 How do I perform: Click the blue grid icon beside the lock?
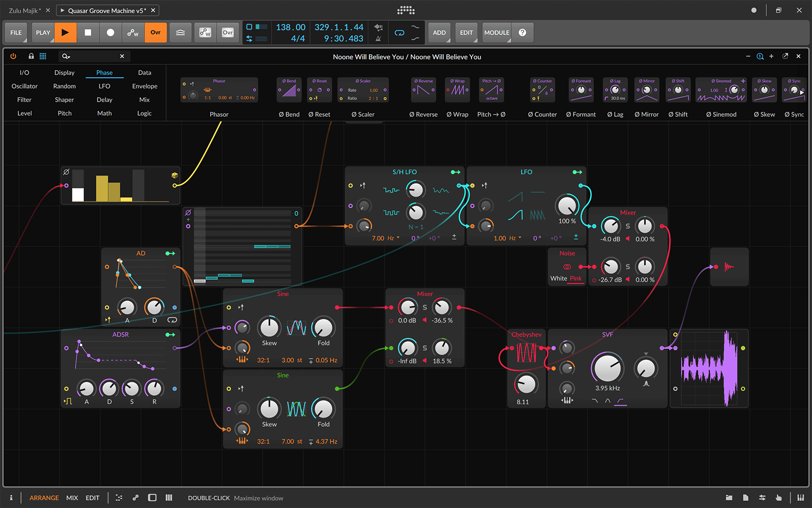pyautogui.click(x=43, y=56)
